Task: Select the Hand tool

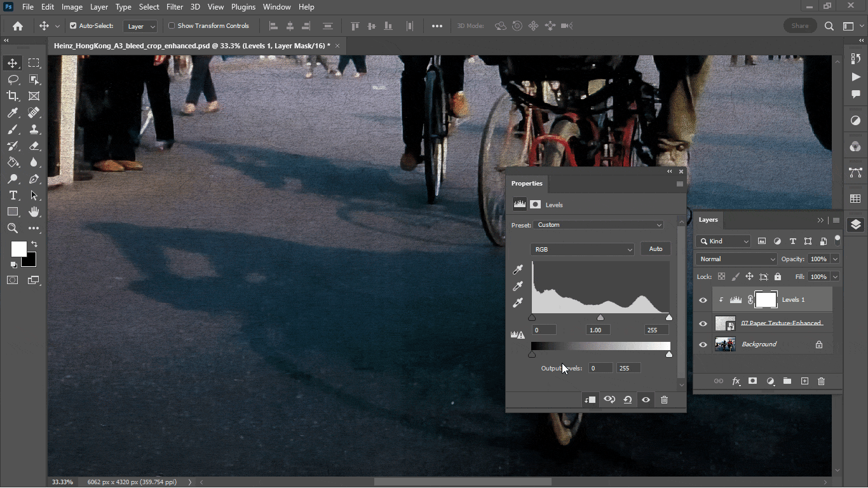Action: (34, 212)
